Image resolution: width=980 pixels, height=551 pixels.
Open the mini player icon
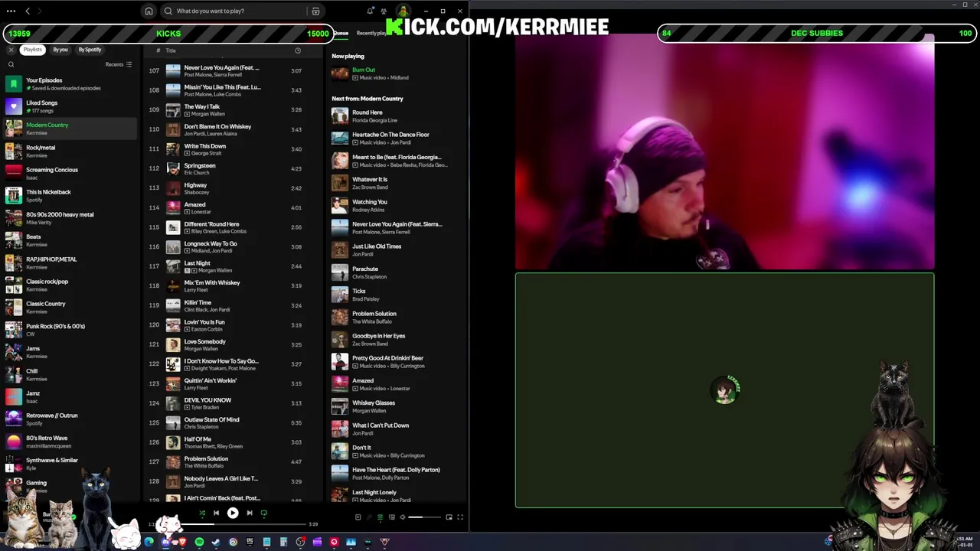[x=449, y=517]
